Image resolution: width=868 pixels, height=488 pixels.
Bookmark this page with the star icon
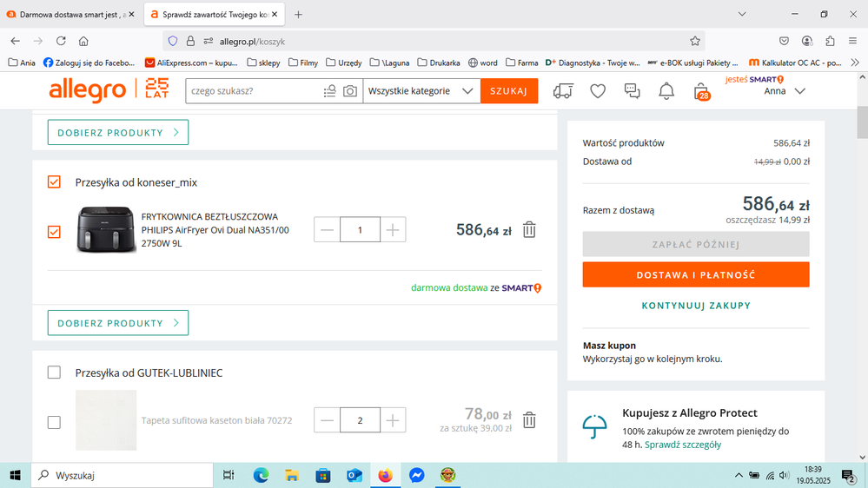pos(695,41)
